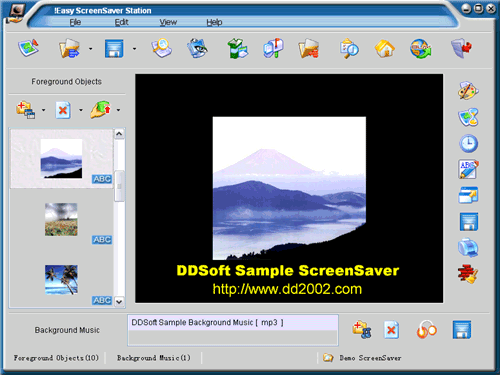Click the application logo icon in title bar
The width and height of the screenshot is (500, 375).
pos(15,13)
